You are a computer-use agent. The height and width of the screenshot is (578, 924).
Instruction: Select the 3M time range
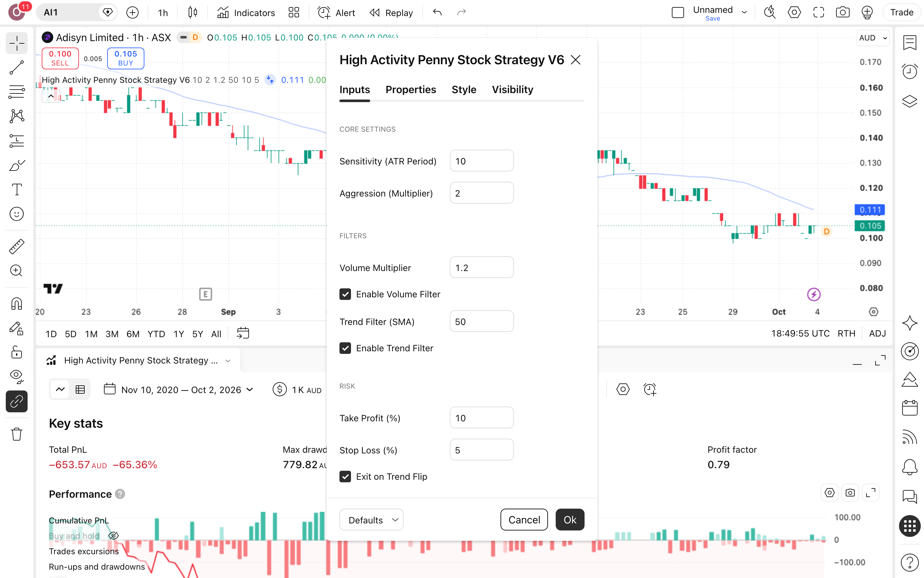click(112, 334)
